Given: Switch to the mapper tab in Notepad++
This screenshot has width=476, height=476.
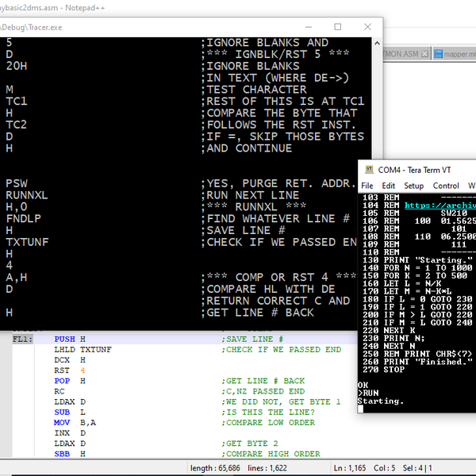Looking at the screenshot, I should point(459,54).
